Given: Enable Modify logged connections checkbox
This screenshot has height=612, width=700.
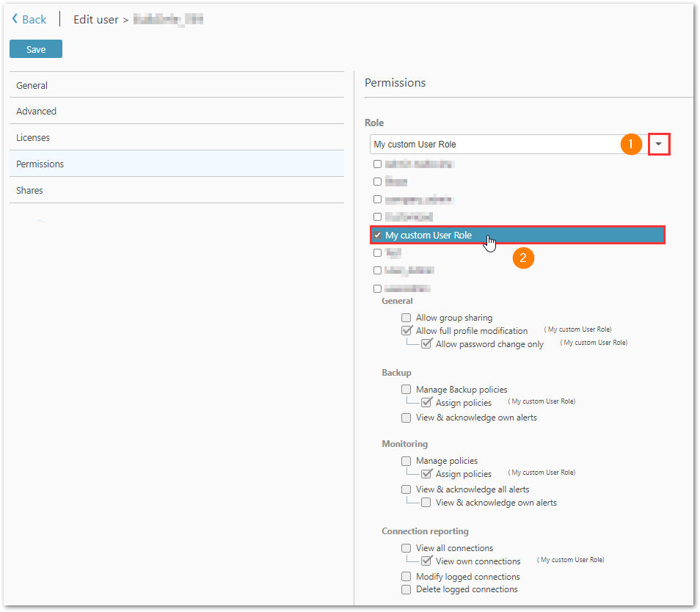Looking at the screenshot, I should tap(406, 577).
